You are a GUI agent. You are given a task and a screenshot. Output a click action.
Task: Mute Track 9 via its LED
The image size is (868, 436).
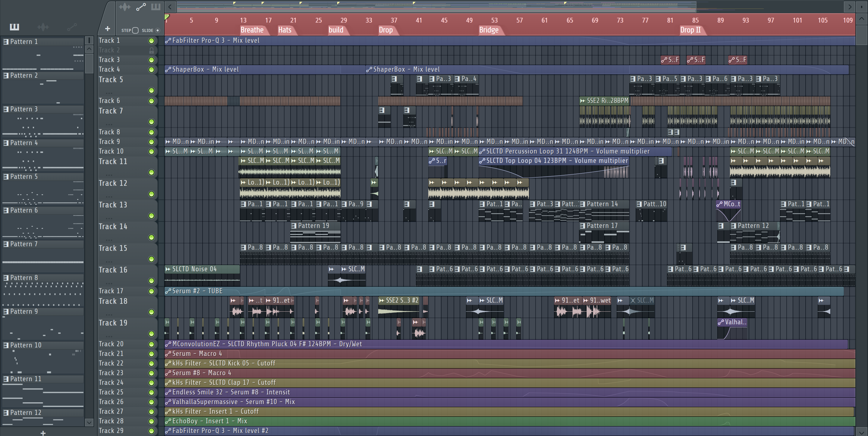pos(151,142)
